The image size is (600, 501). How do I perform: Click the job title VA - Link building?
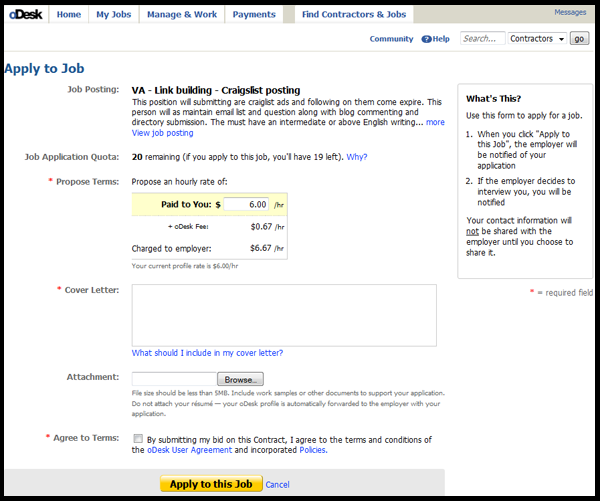click(216, 90)
